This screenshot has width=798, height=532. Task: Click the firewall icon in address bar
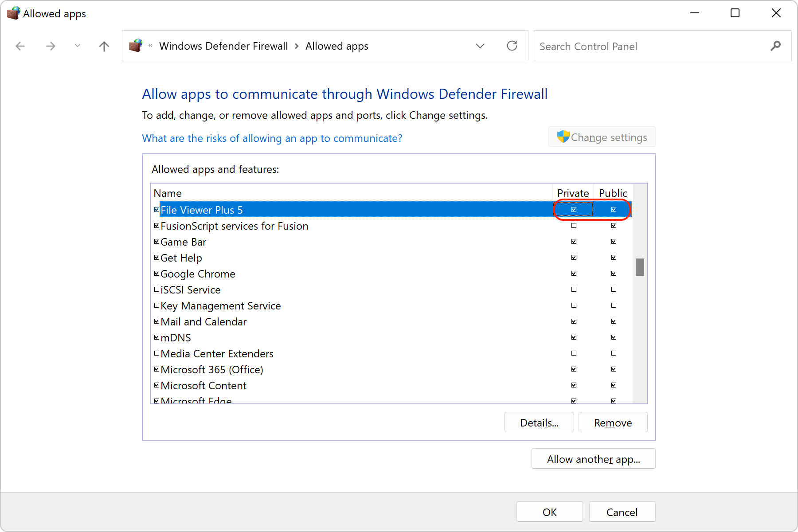click(136, 46)
